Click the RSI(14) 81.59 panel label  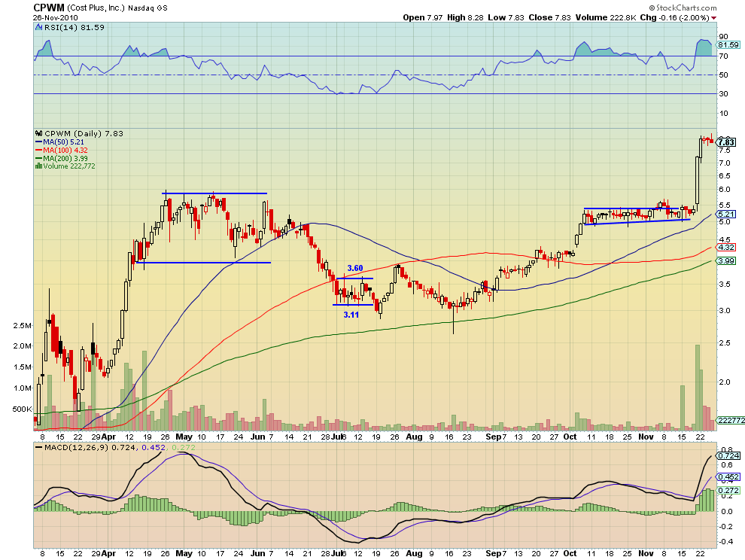[74, 28]
